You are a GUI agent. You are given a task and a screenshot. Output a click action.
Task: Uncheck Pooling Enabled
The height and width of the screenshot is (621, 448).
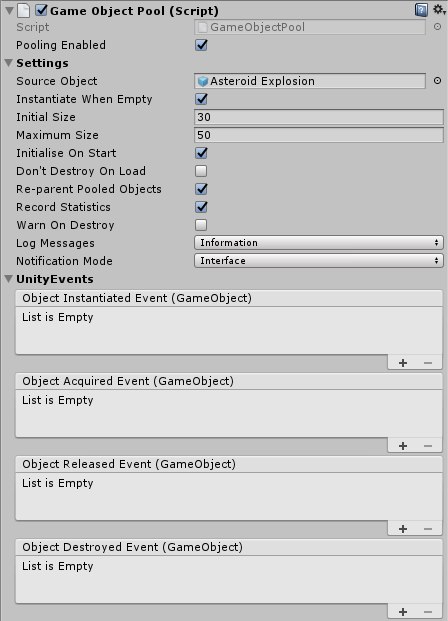[201, 45]
